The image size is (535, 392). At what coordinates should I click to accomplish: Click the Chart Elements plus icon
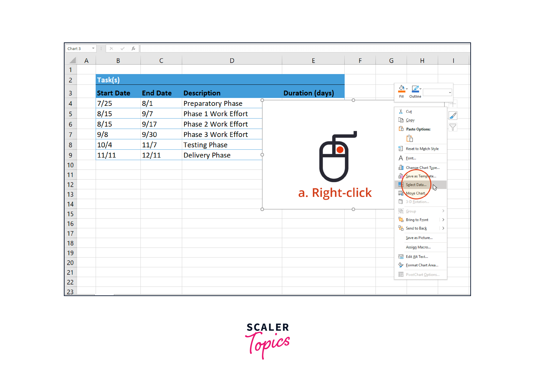pyautogui.click(x=453, y=104)
